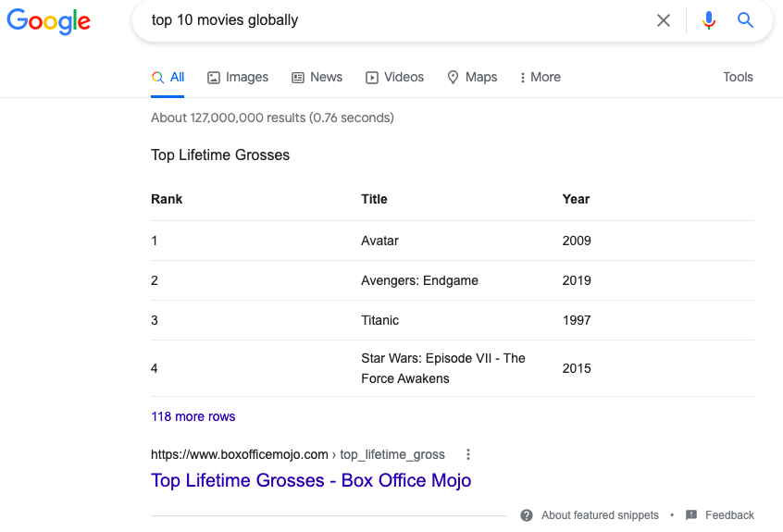Open the Tools filter options
The image size is (783, 532).
(738, 78)
